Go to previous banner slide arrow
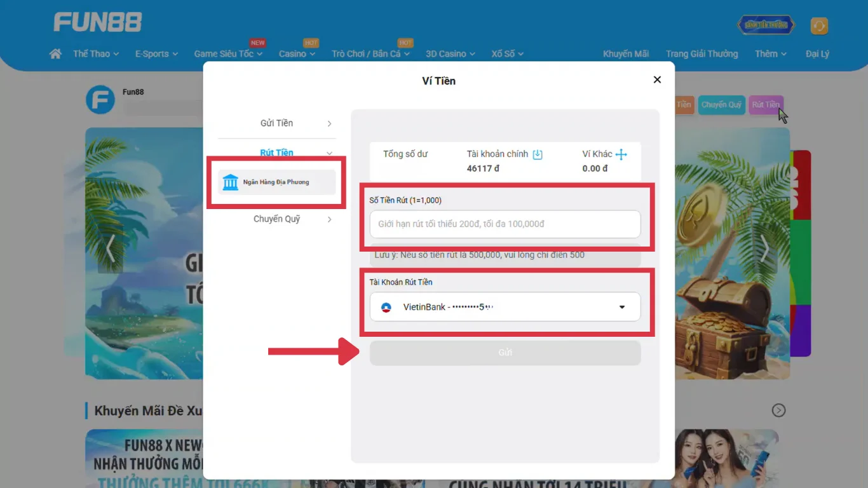Image resolution: width=868 pixels, height=488 pixels. coord(111,248)
